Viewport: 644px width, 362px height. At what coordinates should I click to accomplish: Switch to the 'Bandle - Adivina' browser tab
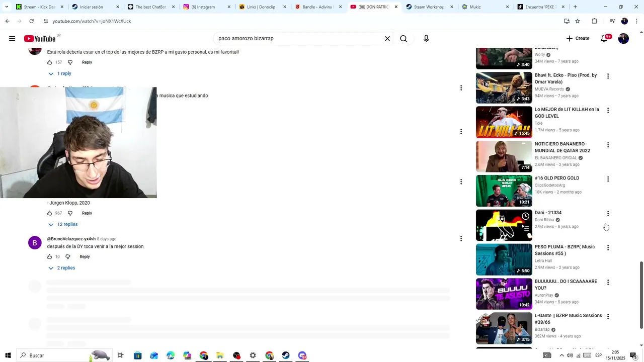click(317, 7)
